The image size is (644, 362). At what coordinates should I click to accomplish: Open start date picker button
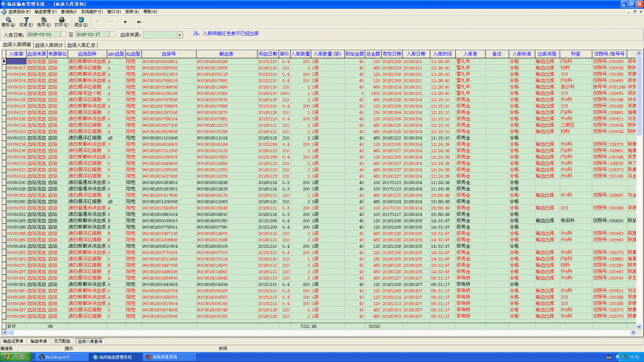(x=63, y=35)
